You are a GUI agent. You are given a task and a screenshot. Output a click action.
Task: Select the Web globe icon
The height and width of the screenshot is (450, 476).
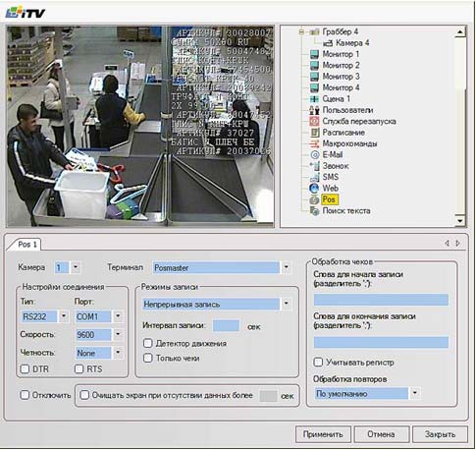(x=314, y=189)
